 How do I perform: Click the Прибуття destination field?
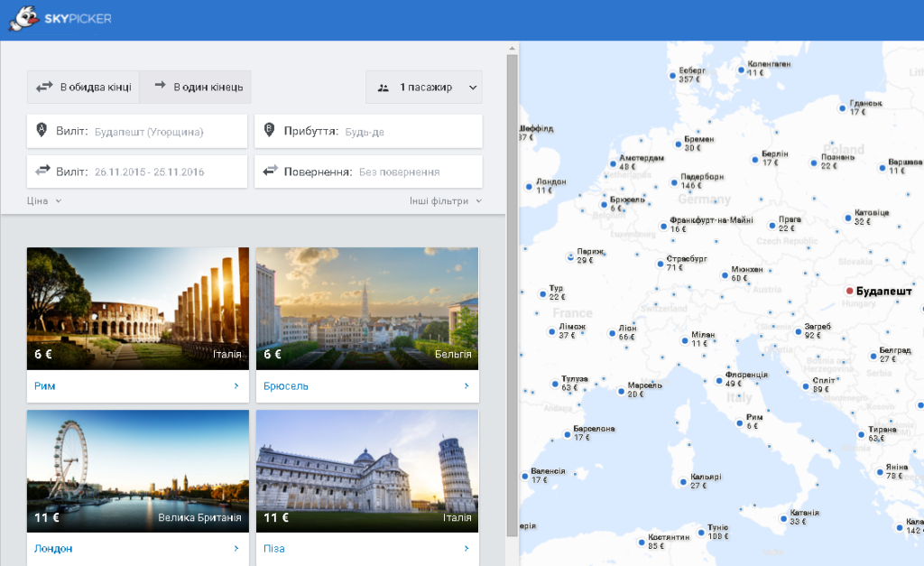pyautogui.click(x=368, y=131)
